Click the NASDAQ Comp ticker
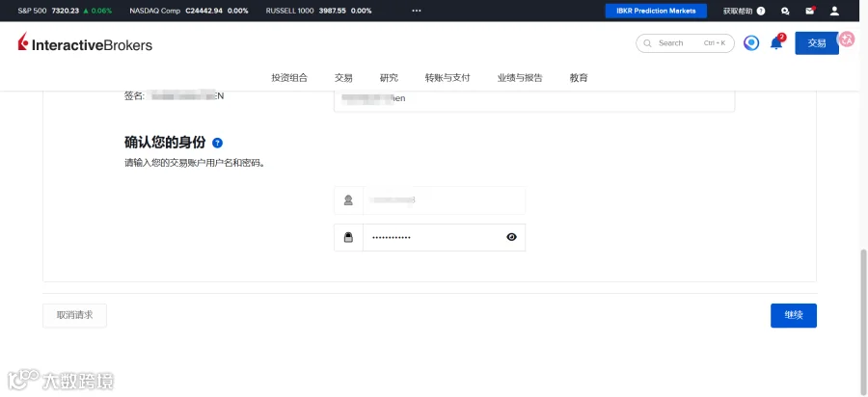The height and width of the screenshot is (397, 868). (189, 11)
